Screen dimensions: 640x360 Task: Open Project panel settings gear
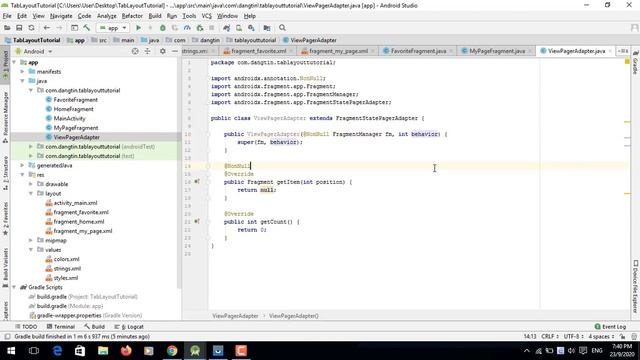[x=162, y=51]
